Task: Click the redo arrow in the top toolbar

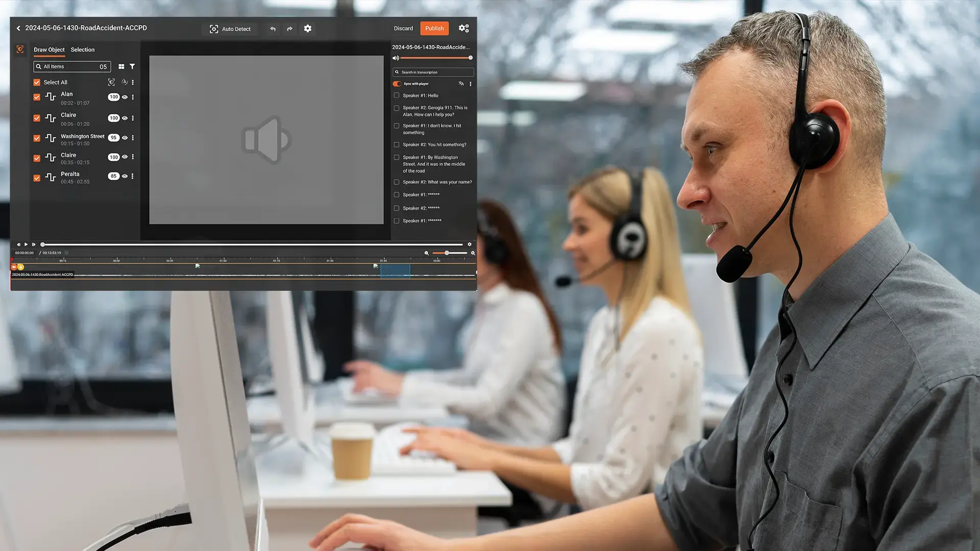Action: tap(289, 29)
